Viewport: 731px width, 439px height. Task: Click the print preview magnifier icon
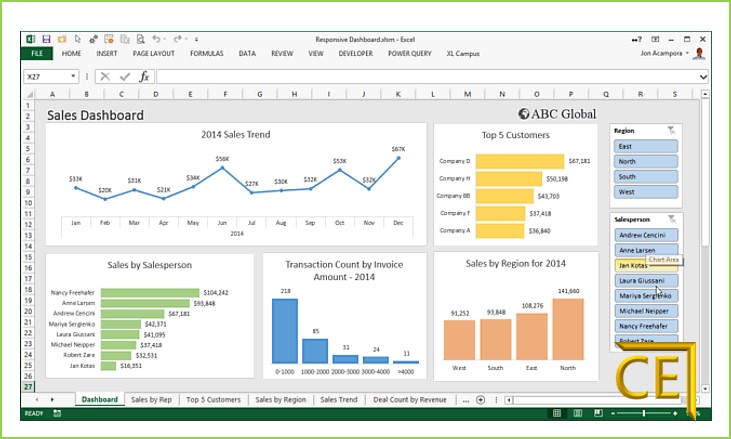(x=140, y=39)
